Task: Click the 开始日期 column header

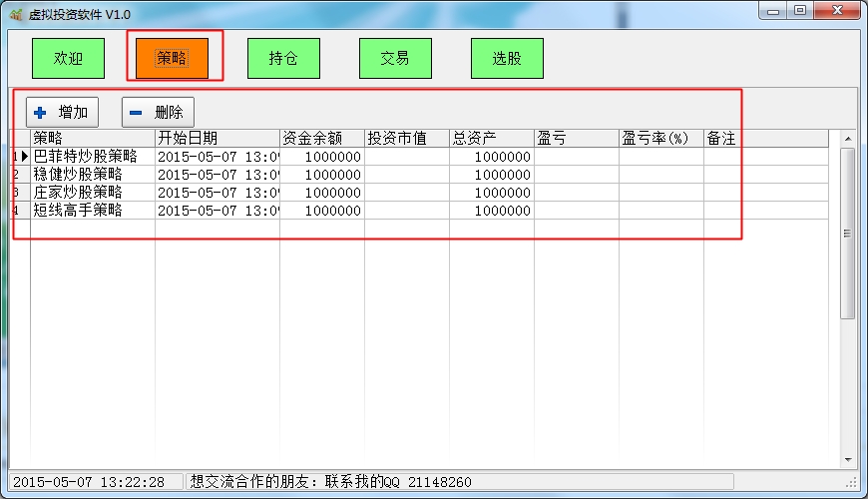Action: 217,139
